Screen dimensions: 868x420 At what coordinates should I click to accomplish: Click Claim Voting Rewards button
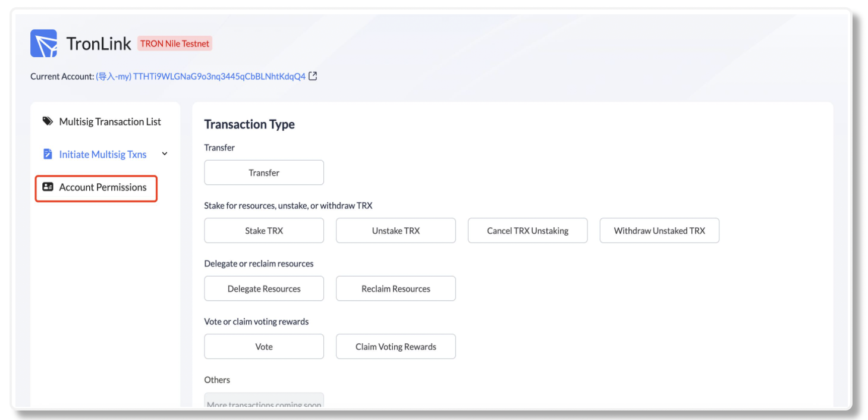click(x=396, y=347)
